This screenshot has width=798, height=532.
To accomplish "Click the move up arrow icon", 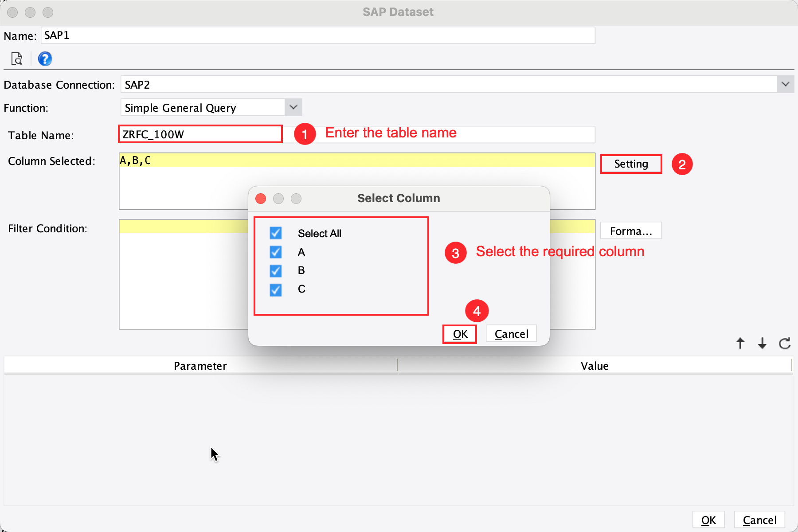I will click(x=740, y=343).
